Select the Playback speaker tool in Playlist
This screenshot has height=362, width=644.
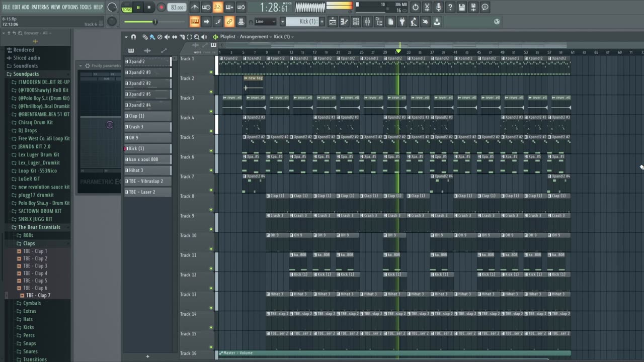coord(204,37)
